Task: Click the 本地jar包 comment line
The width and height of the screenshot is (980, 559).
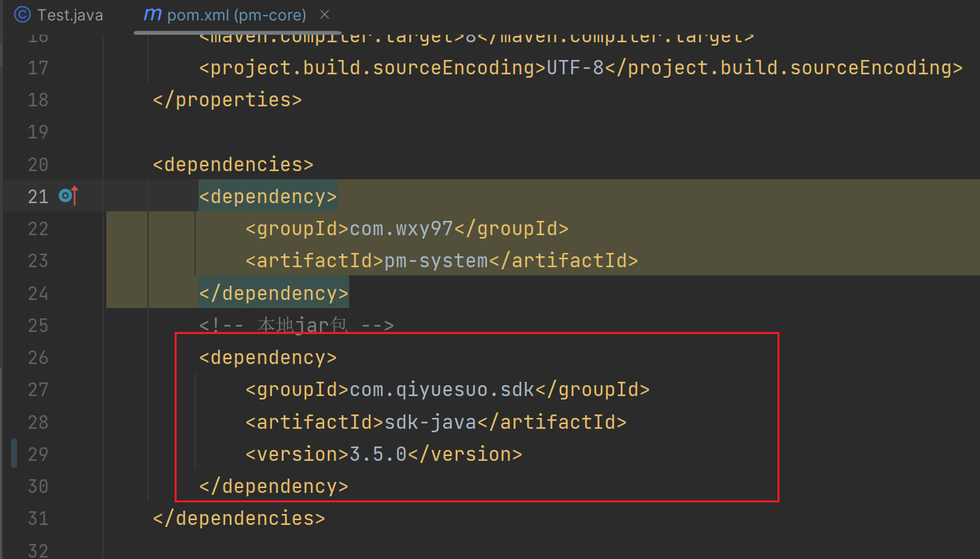Action: pyautogui.click(x=297, y=325)
